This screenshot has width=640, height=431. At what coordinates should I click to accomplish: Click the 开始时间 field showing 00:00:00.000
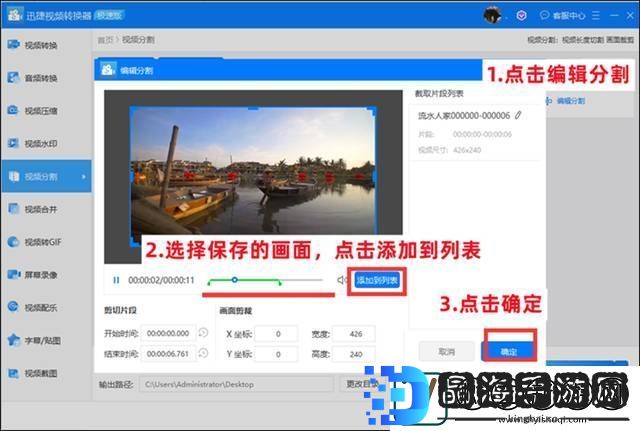(x=168, y=333)
